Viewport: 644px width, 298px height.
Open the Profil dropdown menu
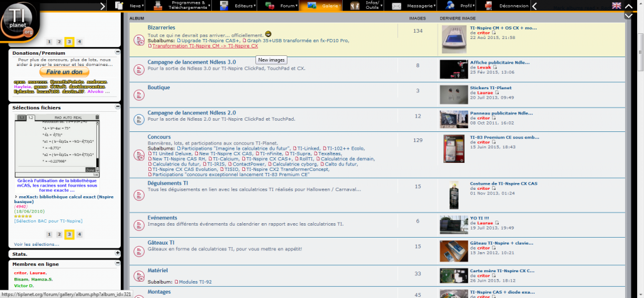468,6
